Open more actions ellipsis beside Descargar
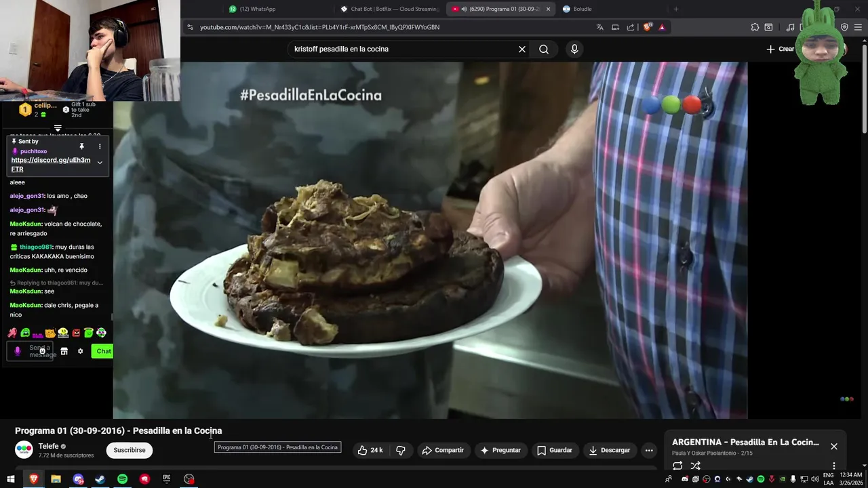Screen dimensions: 868x488 pos(649,450)
